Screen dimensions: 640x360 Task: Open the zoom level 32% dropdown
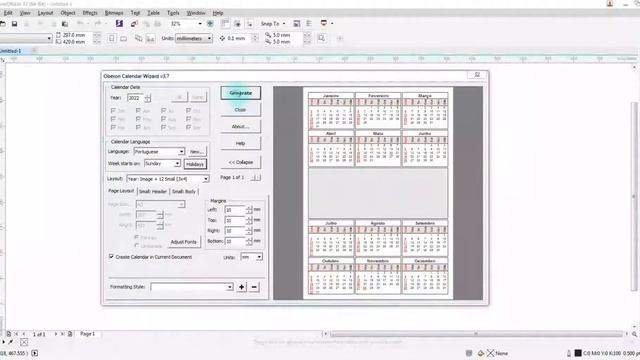coord(200,24)
